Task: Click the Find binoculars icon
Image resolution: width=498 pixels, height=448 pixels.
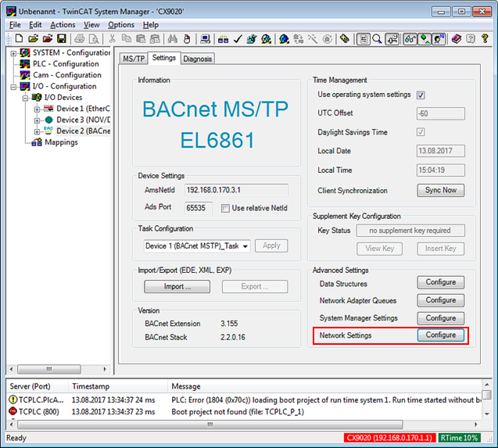Action: click(173, 39)
